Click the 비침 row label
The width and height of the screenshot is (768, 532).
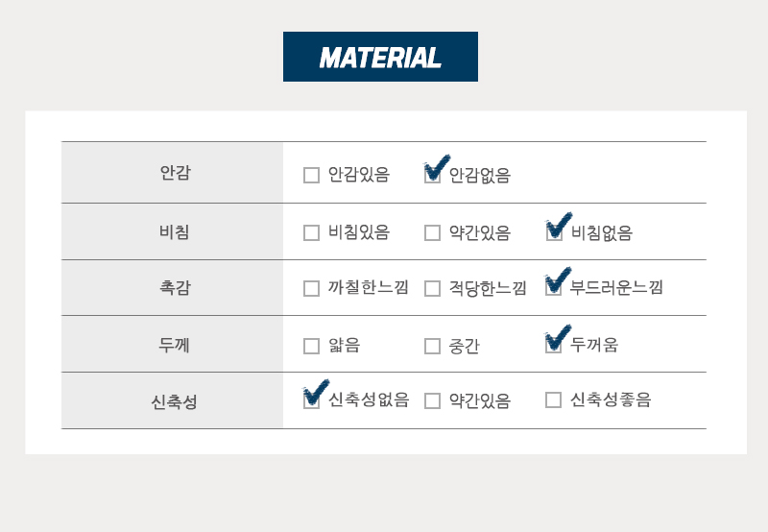coord(175,231)
